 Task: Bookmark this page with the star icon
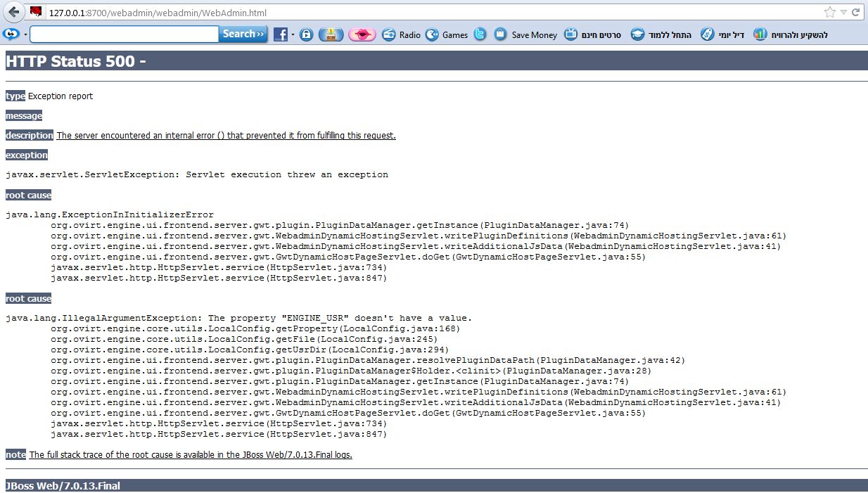coord(830,13)
